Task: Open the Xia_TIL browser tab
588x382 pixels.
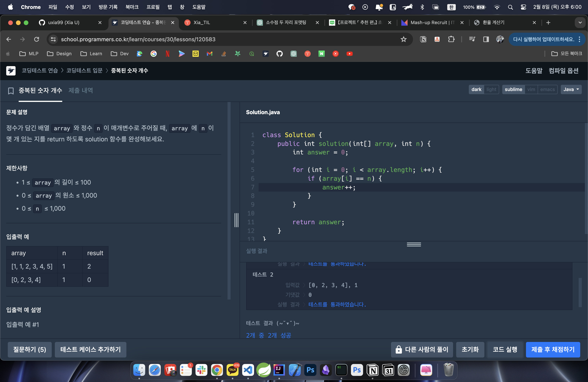Action: 202,23
